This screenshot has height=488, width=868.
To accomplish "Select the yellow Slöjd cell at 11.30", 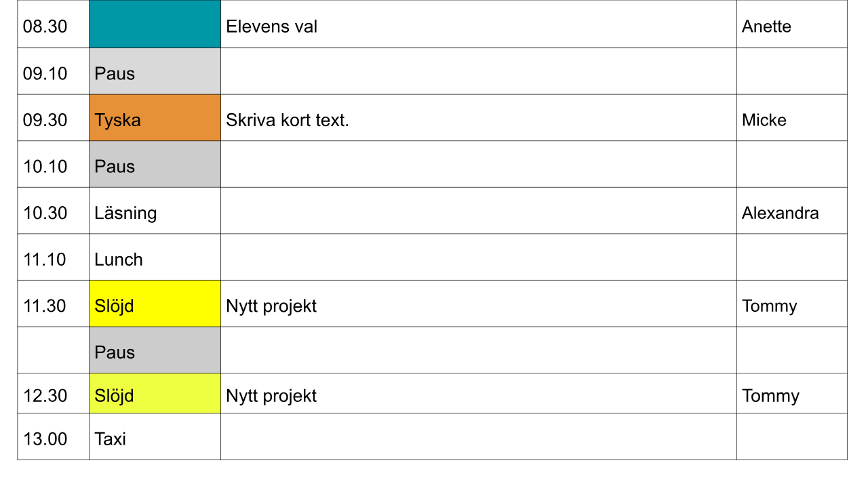I will [x=155, y=305].
